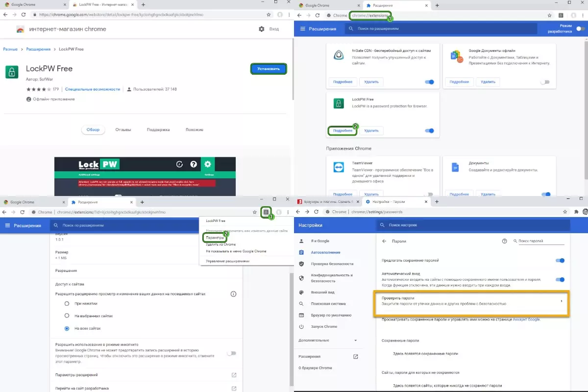The width and height of the screenshot is (588, 392).
Task: Enable the Режим разработчика toggle
Action: pyautogui.click(x=580, y=29)
